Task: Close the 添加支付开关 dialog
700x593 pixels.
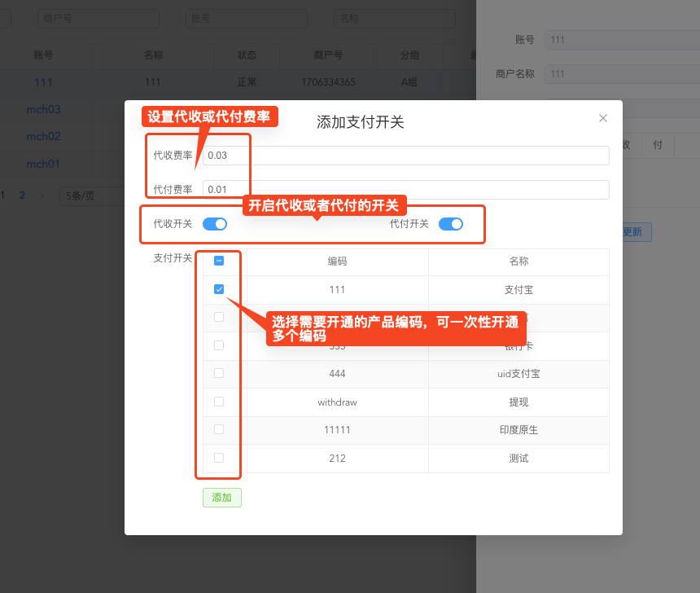Action: pyautogui.click(x=602, y=118)
